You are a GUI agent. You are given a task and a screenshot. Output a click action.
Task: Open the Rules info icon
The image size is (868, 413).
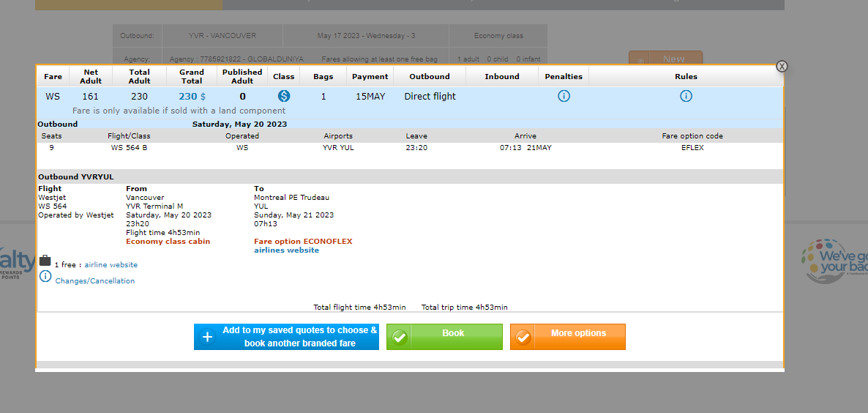tap(686, 96)
